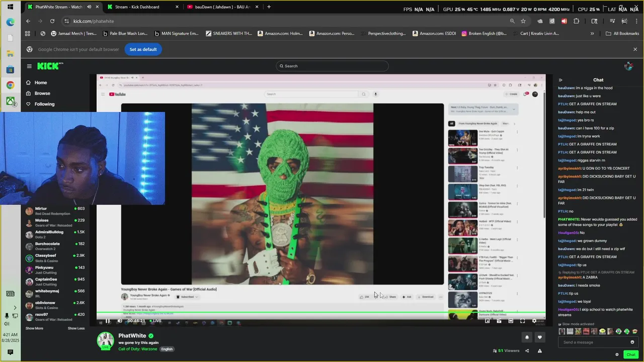The image size is (644, 362).
Task: Open emote picker in message box
Action: [x=632, y=342]
